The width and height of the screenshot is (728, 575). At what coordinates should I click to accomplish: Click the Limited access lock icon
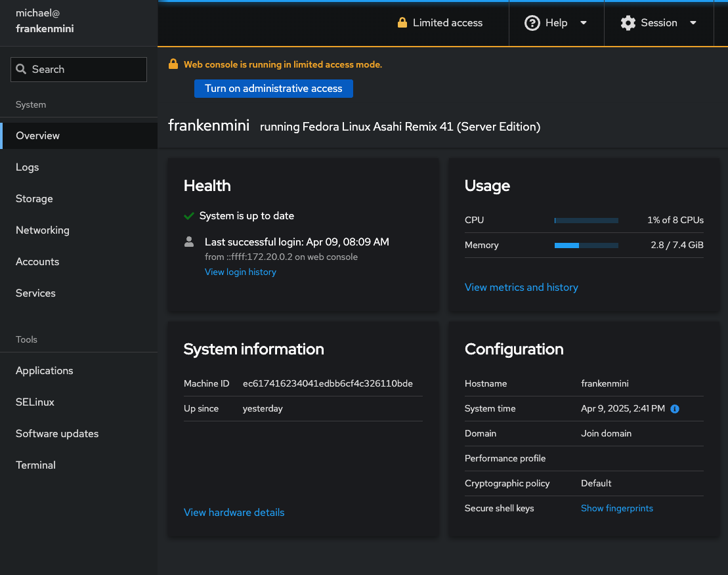(x=402, y=23)
